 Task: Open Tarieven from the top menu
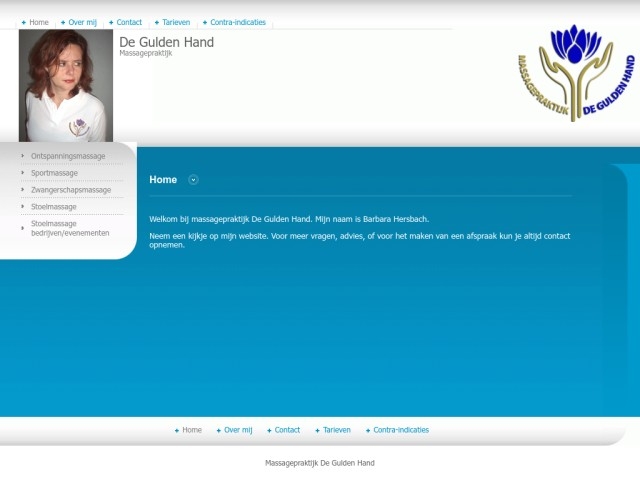click(x=175, y=22)
